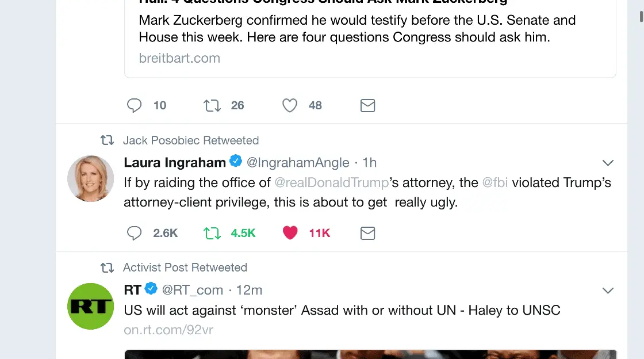The image size is (644, 359).
Task: Open the @fbi mention link
Action: [495, 183]
